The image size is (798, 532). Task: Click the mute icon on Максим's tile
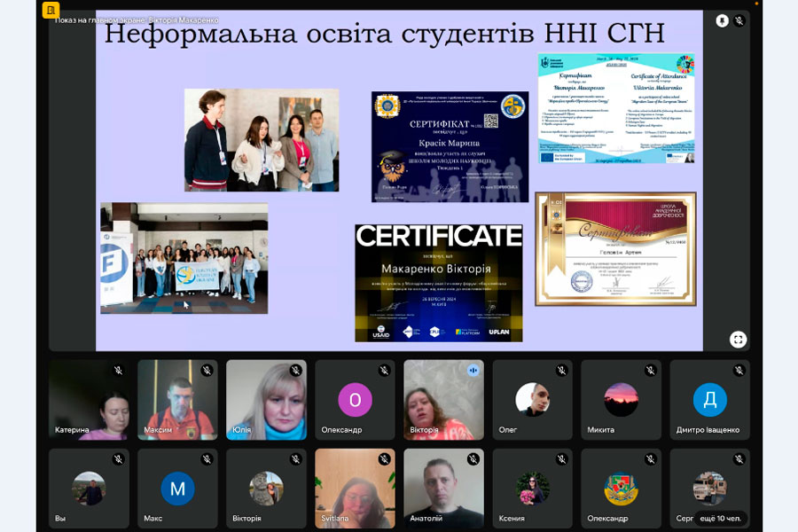(207, 371)
